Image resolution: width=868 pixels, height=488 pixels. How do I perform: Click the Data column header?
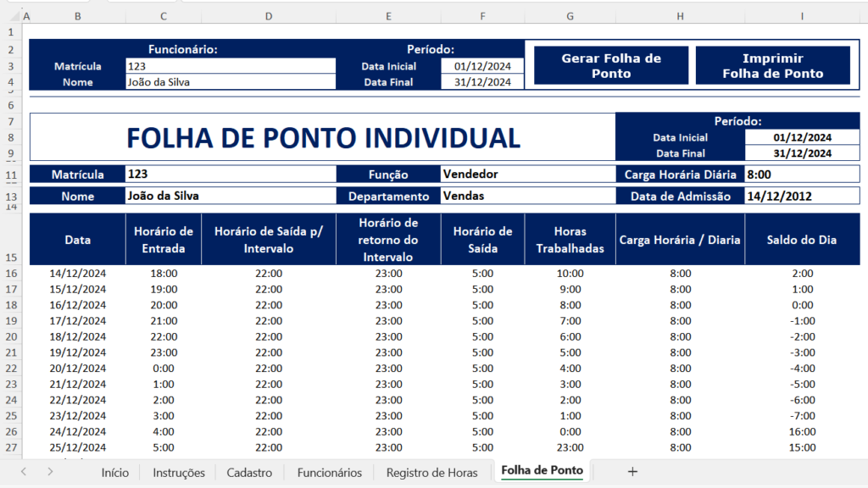pos(77,240)
